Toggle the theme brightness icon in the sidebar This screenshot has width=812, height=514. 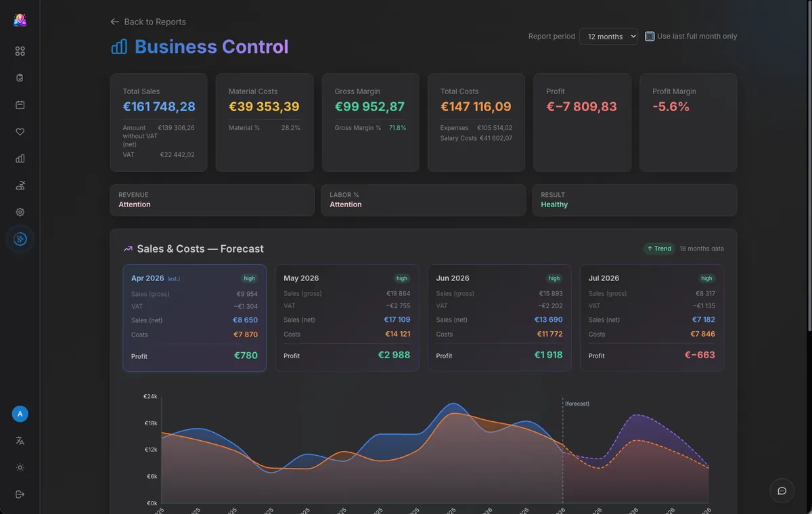click(x=20, y=467)
